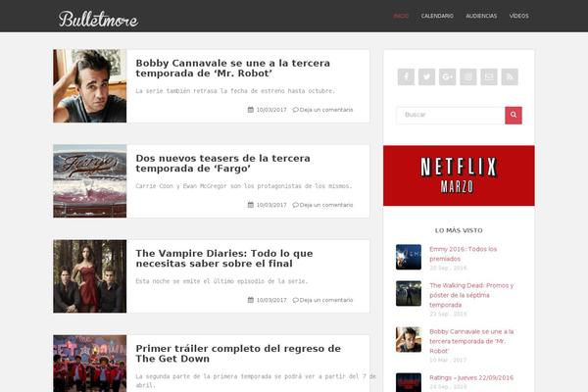Click inside the Buscar search field
Screen dimensions: 588x392
(x=451, y=116)
